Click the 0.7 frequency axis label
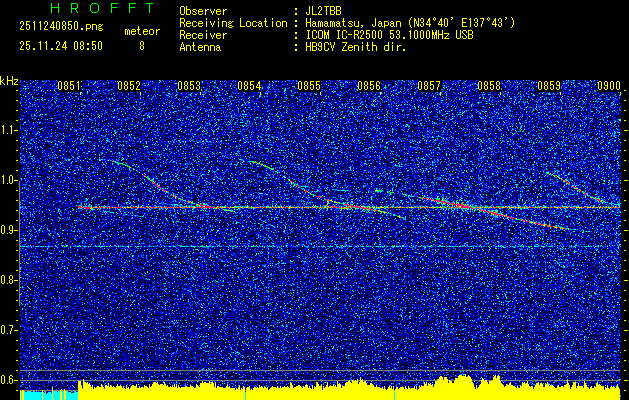The image size is (629, 400). click(9, 329)
